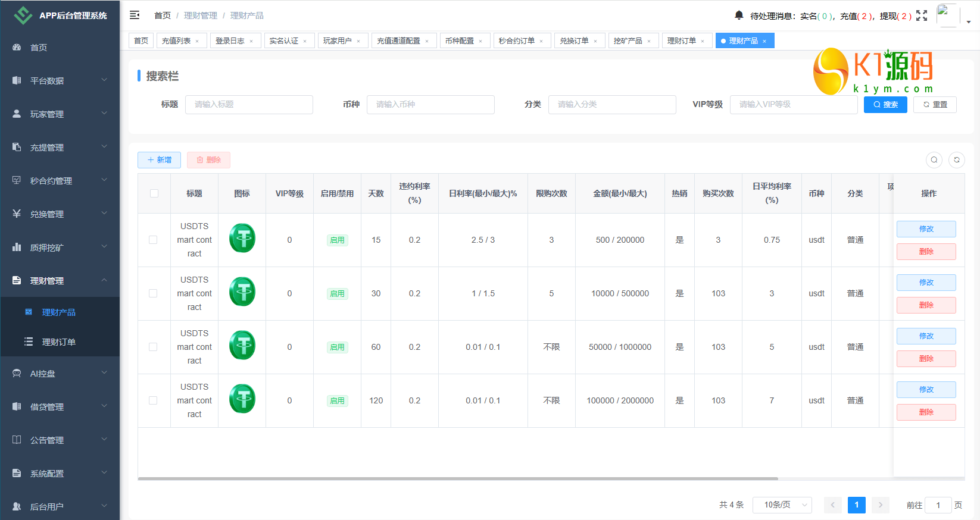Tick checkbox for the 15-day product row
This screenshot has height=520, width=980.
(153, 240)
